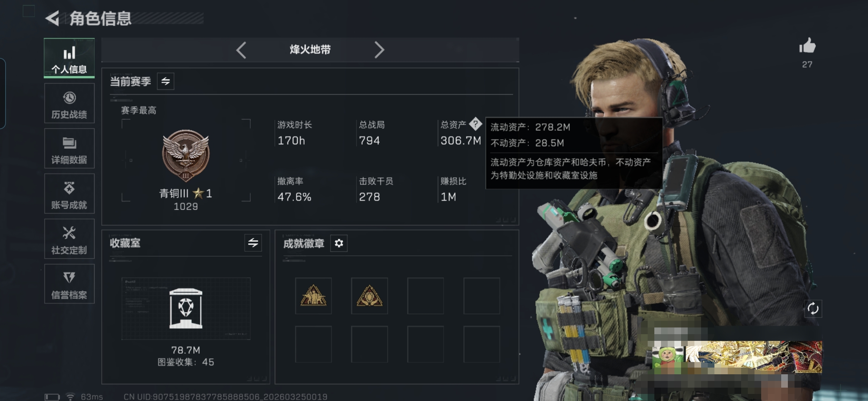The image size is (868, 401).
Task: Click the 青铜III rank emblem
Action: [x=186, y=156]
